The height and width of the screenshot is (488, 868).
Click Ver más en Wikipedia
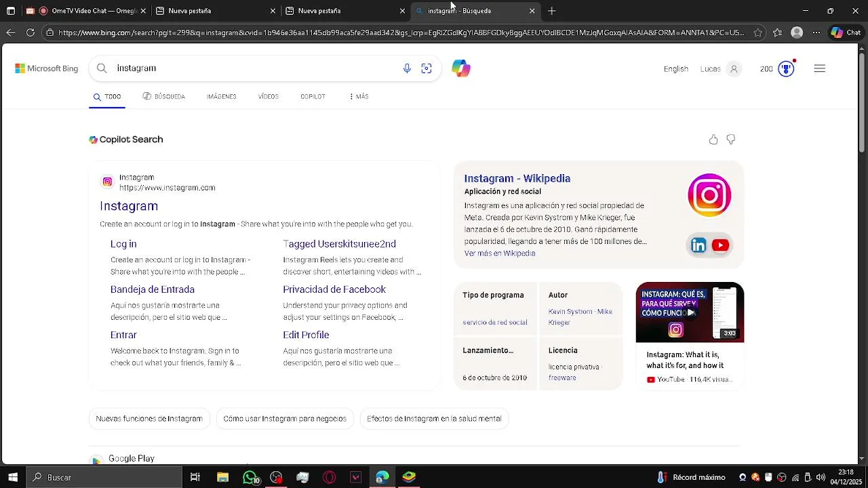[500, 253]
